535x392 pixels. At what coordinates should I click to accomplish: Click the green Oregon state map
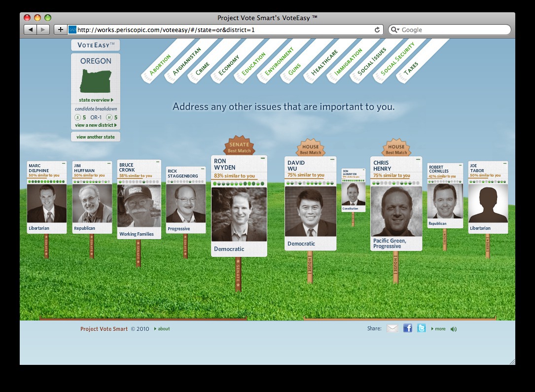[x=96, y=81]
